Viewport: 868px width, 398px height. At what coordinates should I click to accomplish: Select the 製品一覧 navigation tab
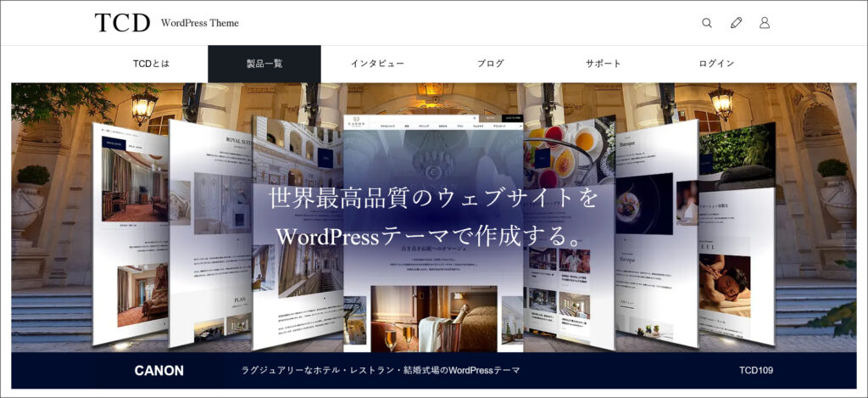coord(264,64)
